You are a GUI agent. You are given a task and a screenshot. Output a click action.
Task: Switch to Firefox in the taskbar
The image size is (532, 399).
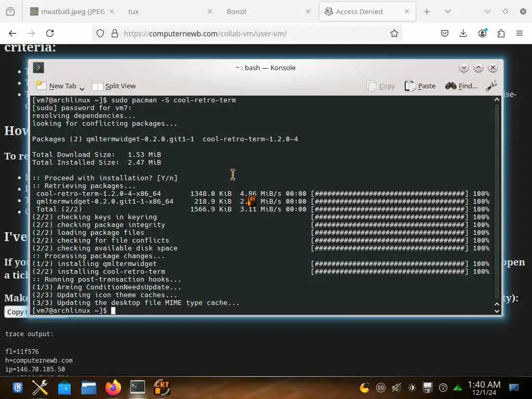click(113, 387)
